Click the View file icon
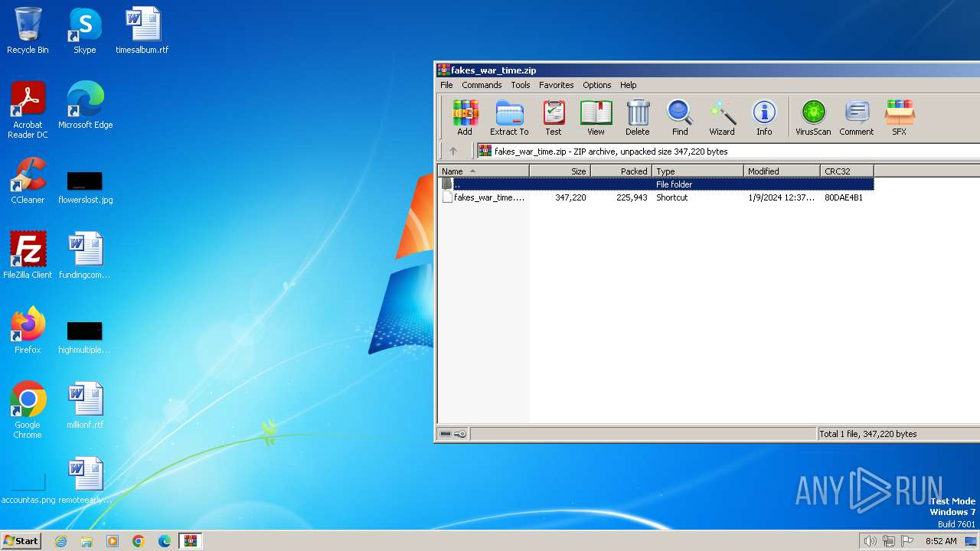 pos(596,118)
